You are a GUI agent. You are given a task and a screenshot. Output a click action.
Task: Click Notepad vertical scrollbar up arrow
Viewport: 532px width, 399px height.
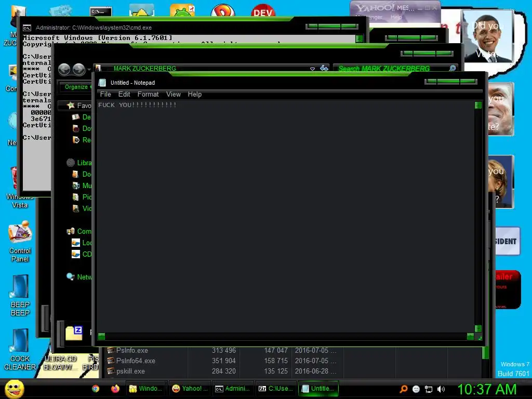(478, 105)
